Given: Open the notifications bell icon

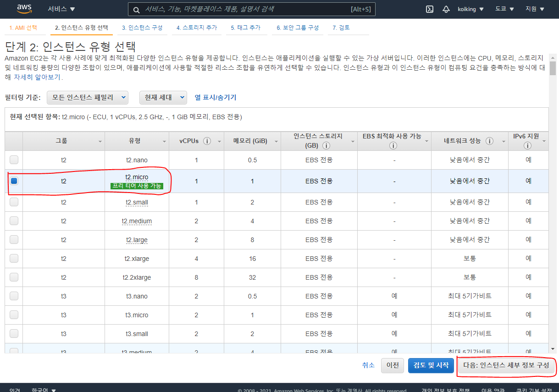Looking at the screenshot, I should click(x=446, y=9).
